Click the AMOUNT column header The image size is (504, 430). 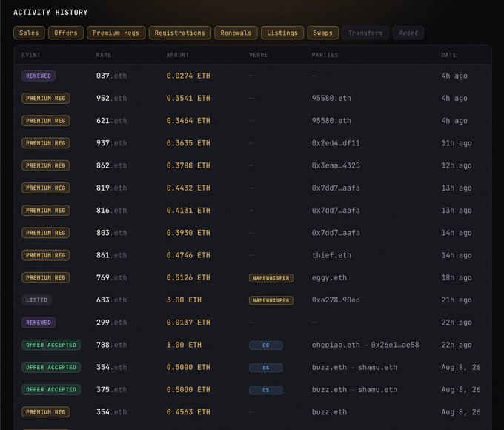tap(178, 55)
